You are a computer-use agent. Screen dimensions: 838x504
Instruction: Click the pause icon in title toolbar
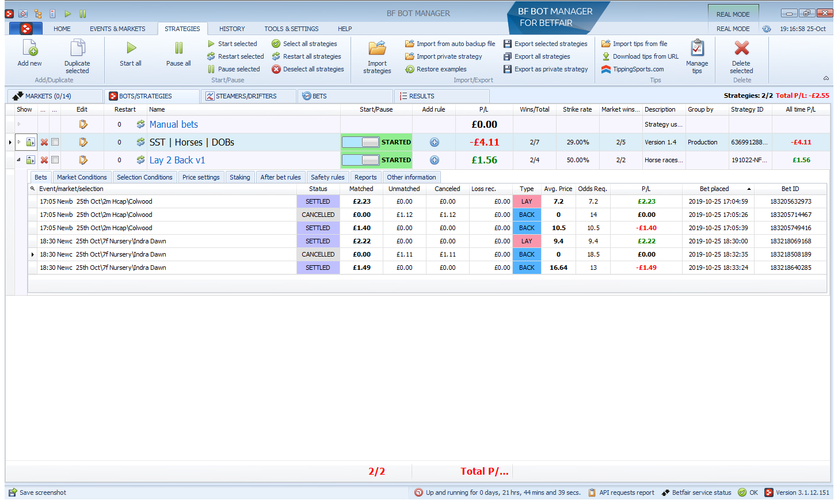click(x=83, y=13)
